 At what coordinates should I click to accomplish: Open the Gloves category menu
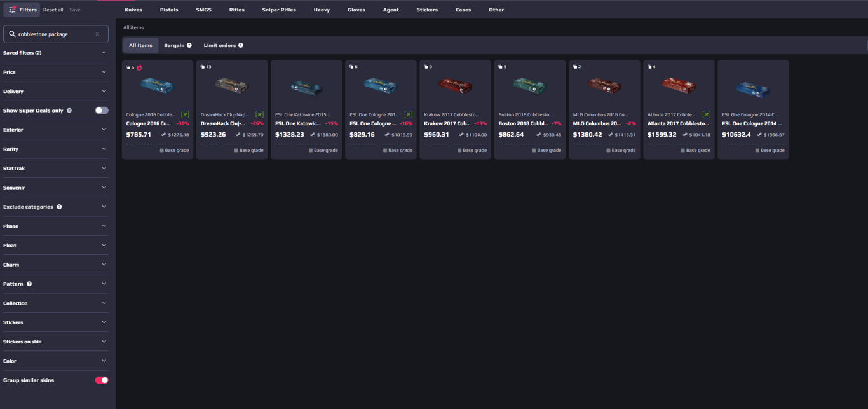click(x=356, y=10)
